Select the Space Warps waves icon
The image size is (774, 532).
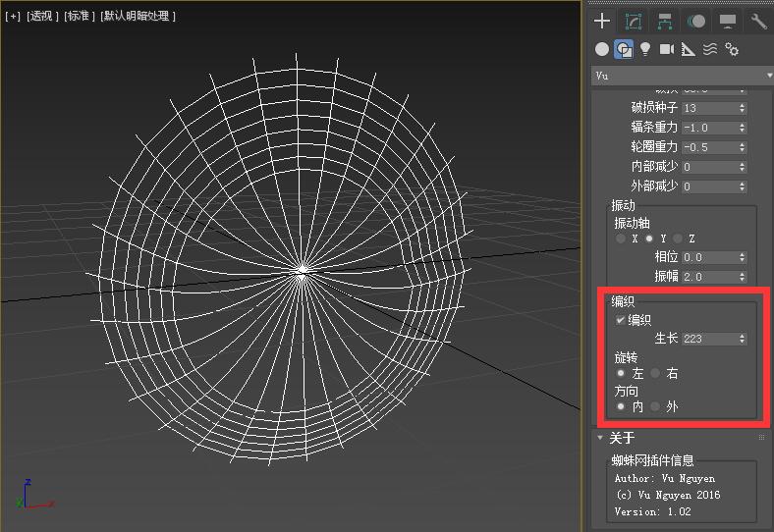click(710, 49)
